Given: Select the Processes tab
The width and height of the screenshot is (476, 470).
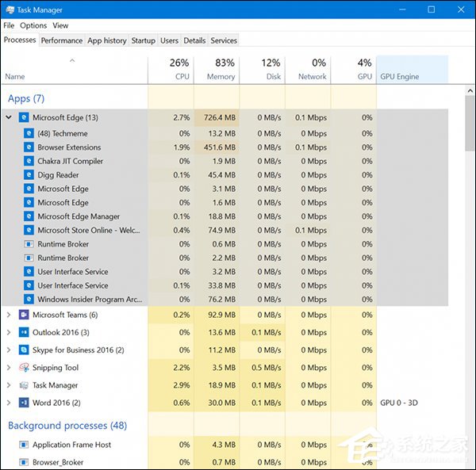Looking at the screenshot, I should click(x=20, y=40).
